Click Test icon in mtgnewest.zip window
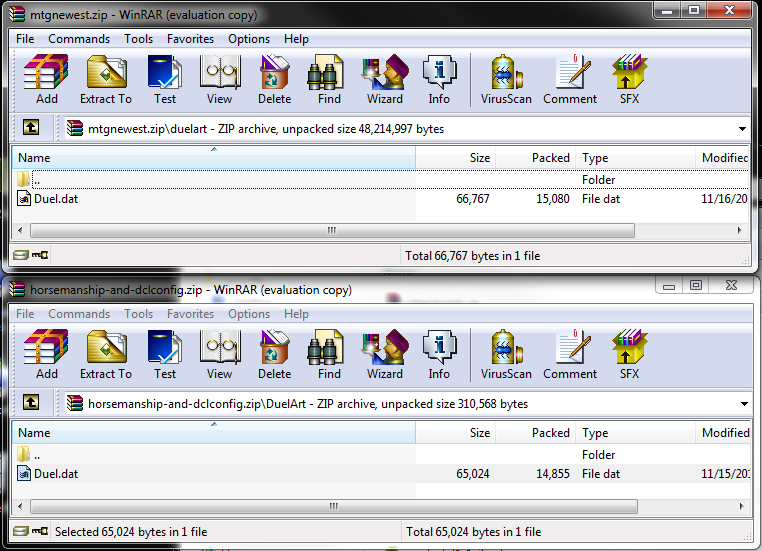The width and height of the screenshot is (762, 551). point(165,80)
